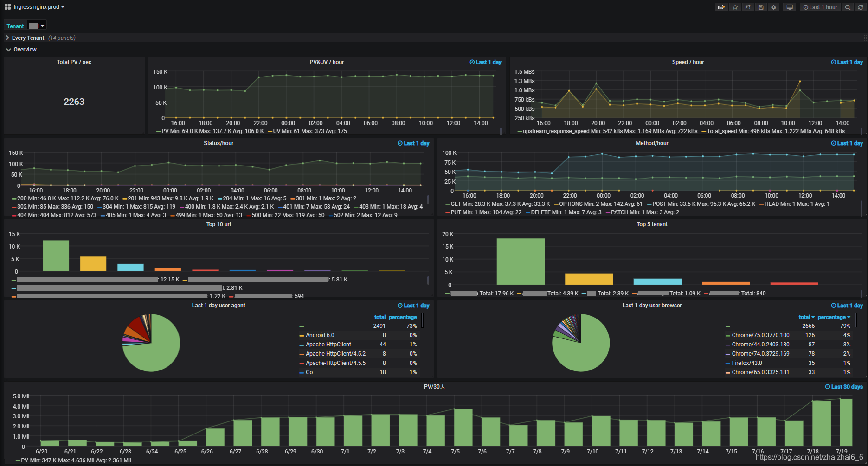Select Android 6.0 in user agent legend

[320, 335]
